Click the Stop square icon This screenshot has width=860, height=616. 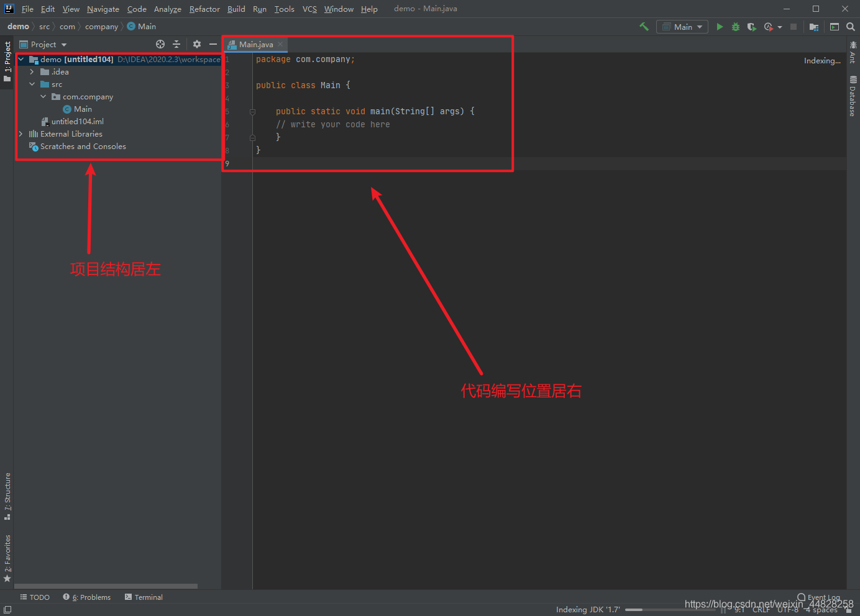[794, 27]
